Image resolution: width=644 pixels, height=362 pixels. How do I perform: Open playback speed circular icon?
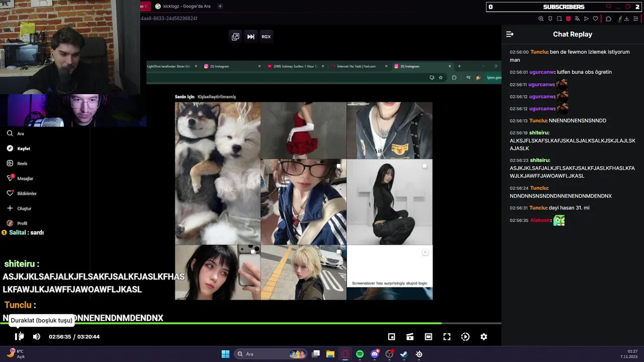pyautogui.click(x=465, y=337)
